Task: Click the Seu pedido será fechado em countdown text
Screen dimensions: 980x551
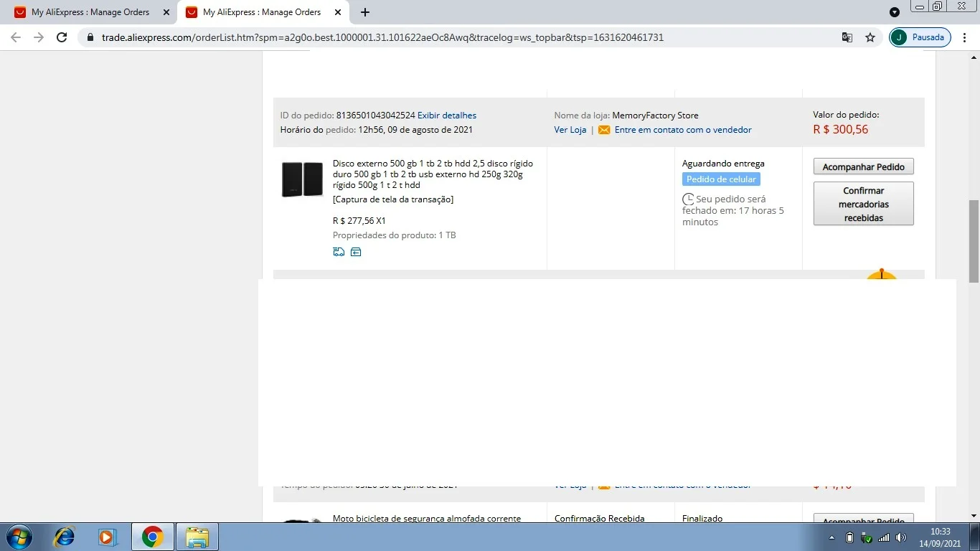Action: 733,211
